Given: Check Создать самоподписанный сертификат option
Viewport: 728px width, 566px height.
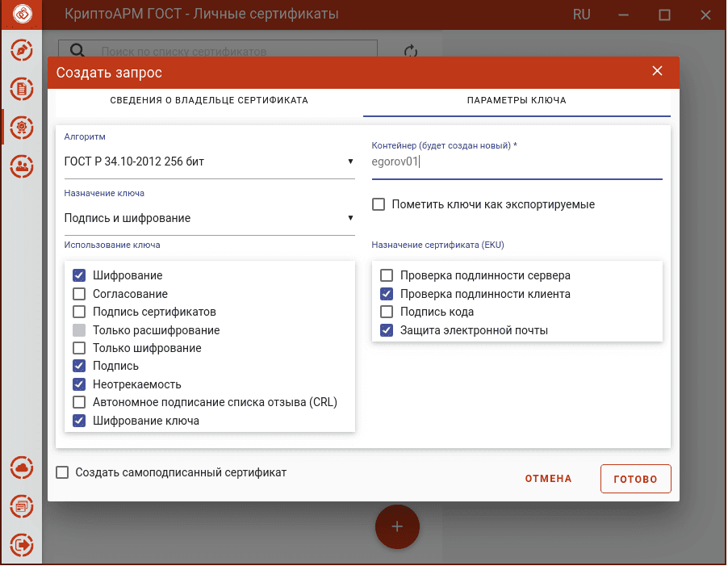Looking at the screenshot, I should [x=62, y=472].
